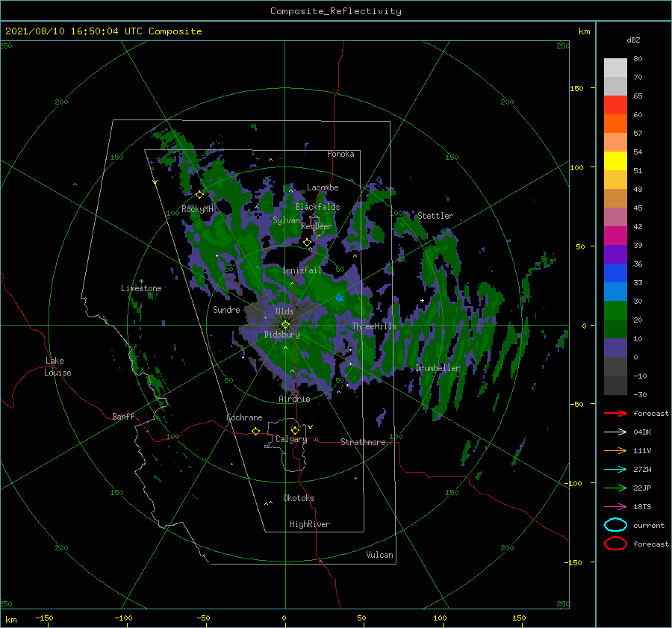672x628 pixels.
Task: Click the bright green 30-20 dBZ swatch
Action: [615, 311]
